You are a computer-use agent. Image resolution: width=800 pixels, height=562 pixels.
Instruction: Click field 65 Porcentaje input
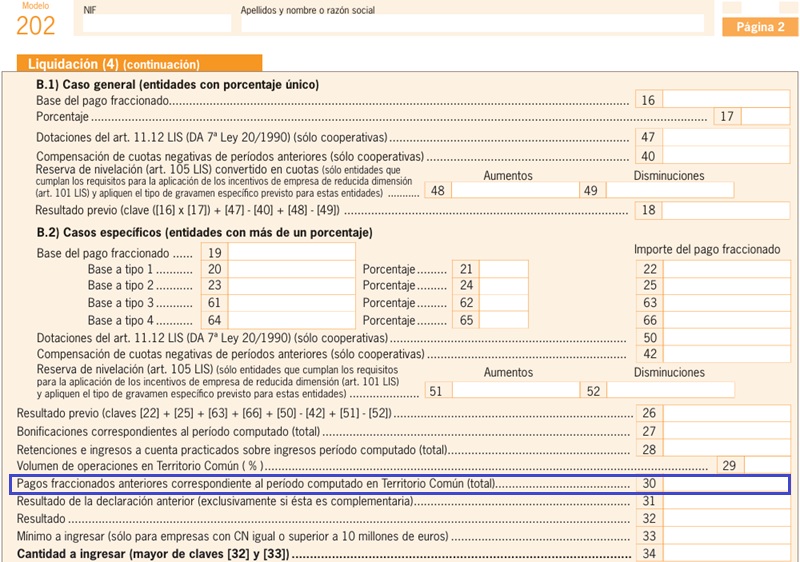504,320
